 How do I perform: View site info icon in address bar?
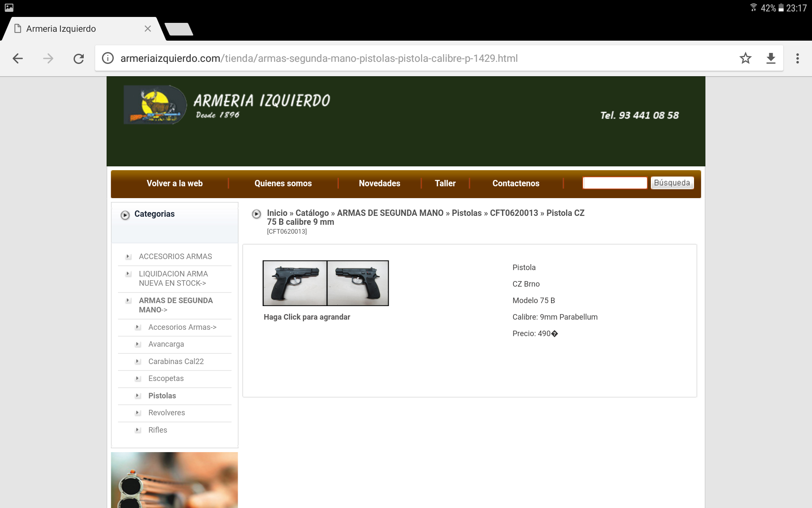click(108, 58)
